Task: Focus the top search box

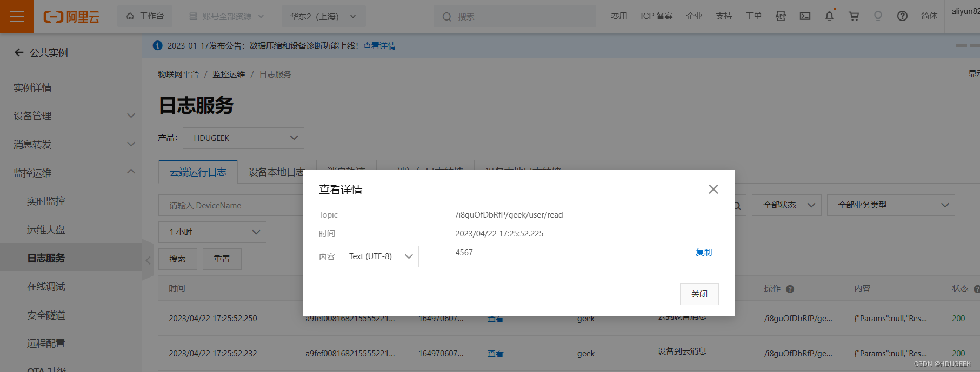Action: pos(515,17)
